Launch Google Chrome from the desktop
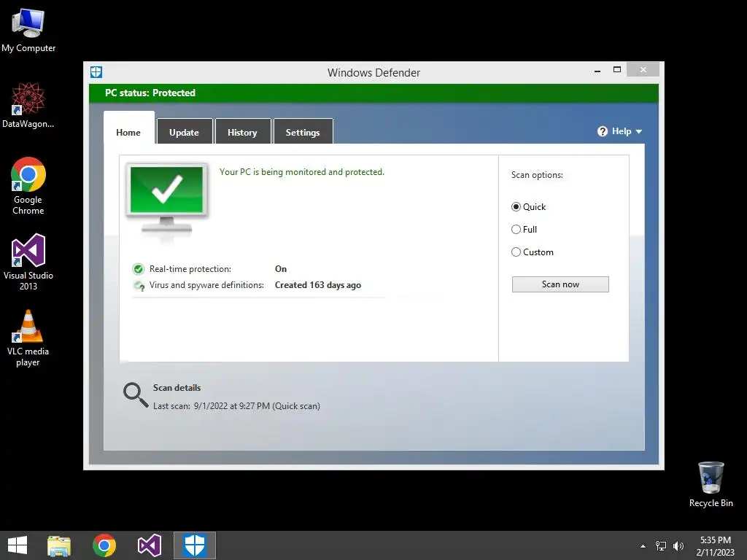The height and width of the screenshot is (560, 747). [x=28, y=186]
